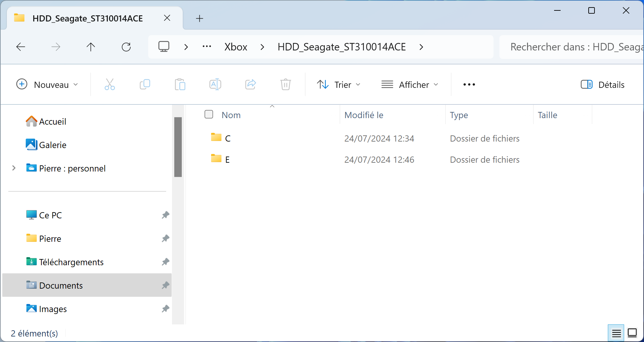Open the Nouveau dropdown menu

(x=47, y=85)
